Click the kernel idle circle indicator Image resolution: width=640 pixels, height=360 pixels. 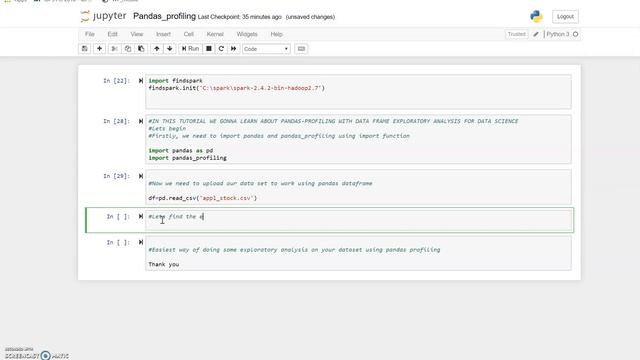576,34
